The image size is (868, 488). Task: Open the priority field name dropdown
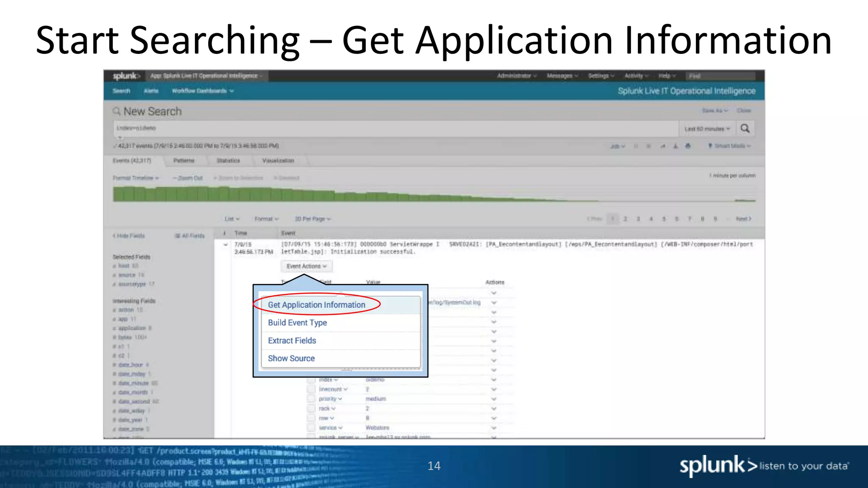[x=331, y=399]
